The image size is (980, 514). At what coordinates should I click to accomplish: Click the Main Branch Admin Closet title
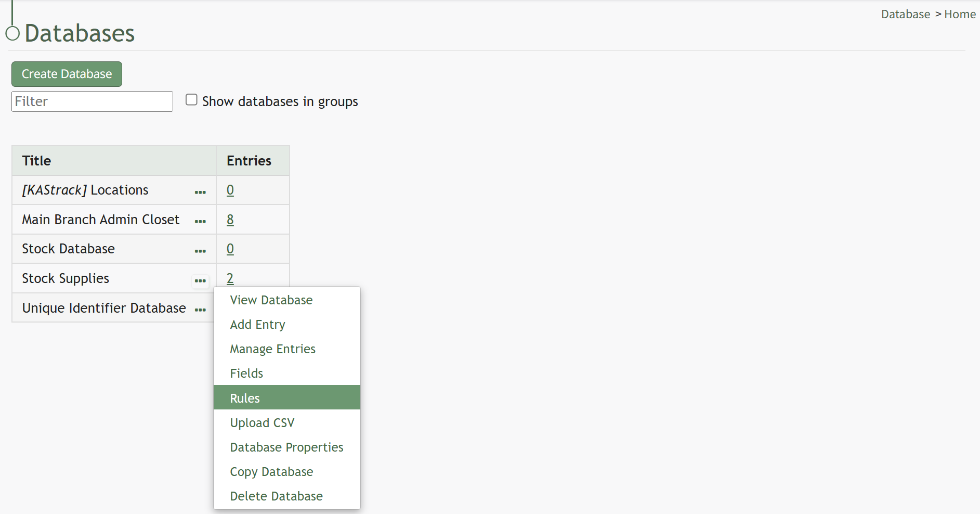101,220
